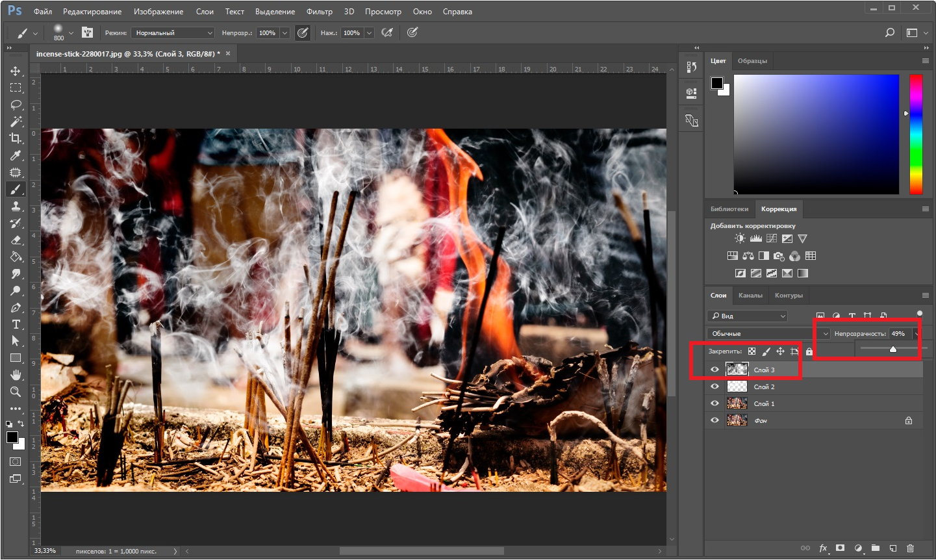This screenshot has width=936, height=560.
Task: Open the brush settings panel icon
Action: [88, 32]
